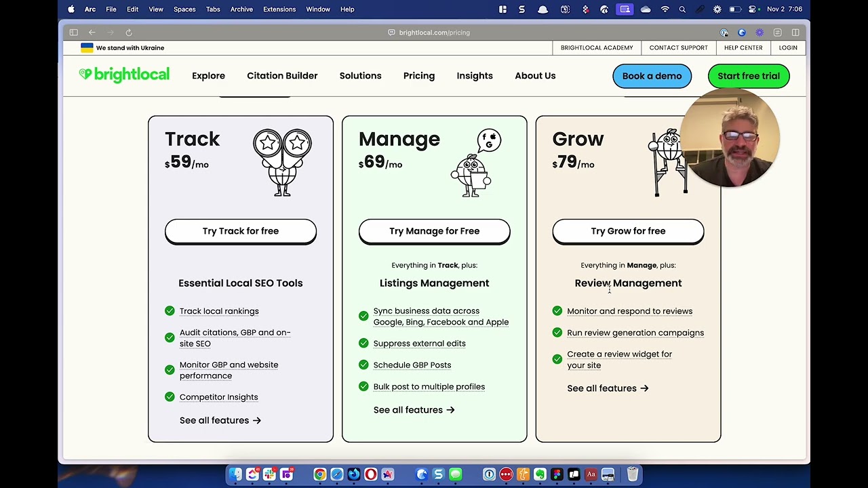
Task: Open Wi-Fi status in menu bar
Action: (x=665, y=9)
